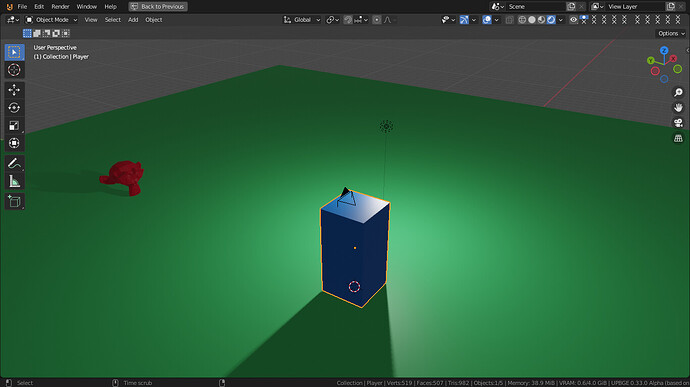Viewport: 690px width, 387px height.
Task: Set selection mode to Subtract
Action: tap(47, 33)
